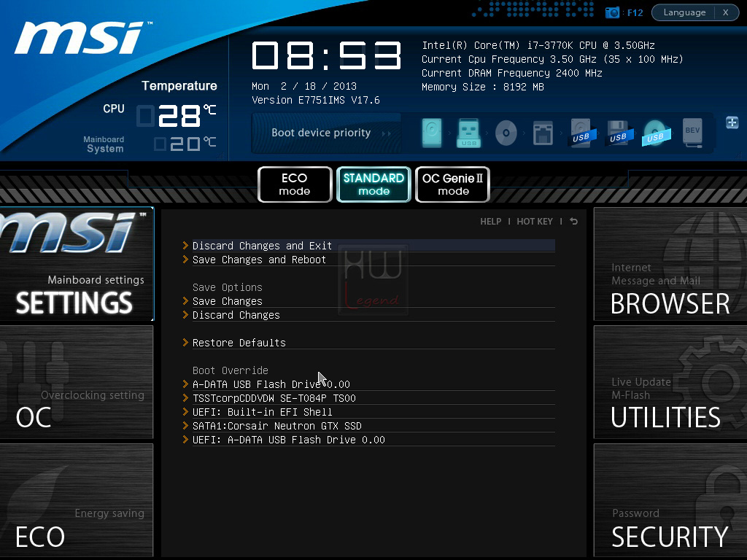Click arrow beside Save Changes and Reboot

pyautogui.click(x=185, y=259)
